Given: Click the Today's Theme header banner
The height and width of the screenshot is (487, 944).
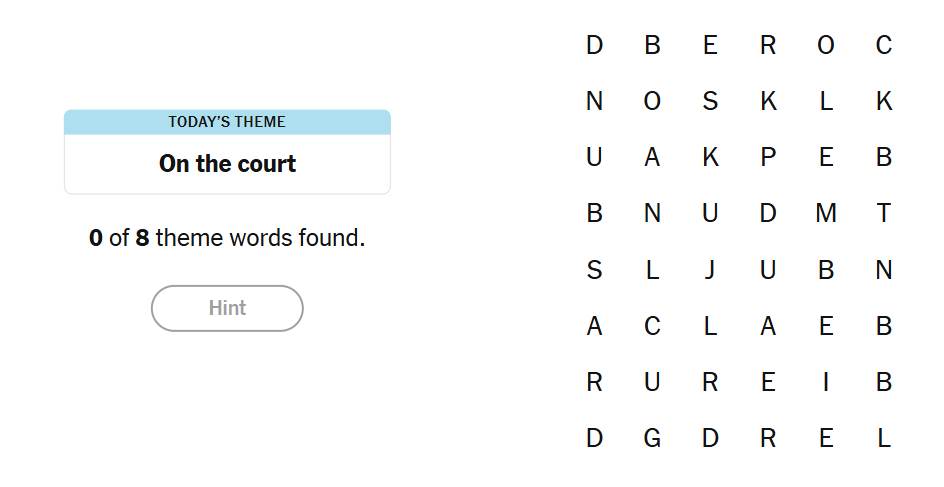Looking at the screenshot, I should tap(227, 122).
